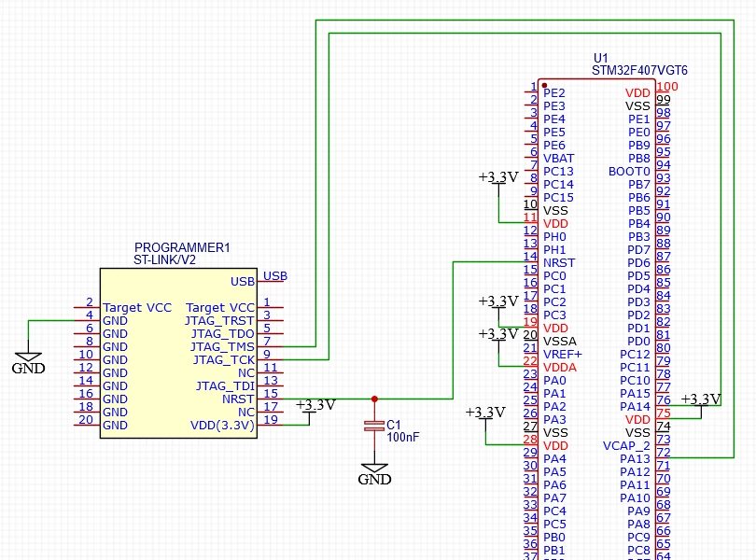Click the PH0 pin label on U1
This screenshot has height=560, width=756.
click(555, 237)
